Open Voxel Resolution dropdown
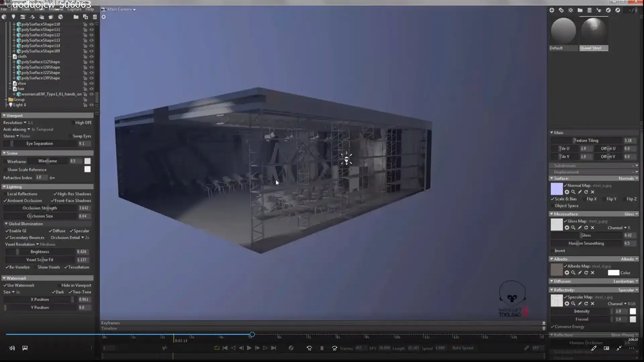Image resolution: width=644 pixels, height=362 pixels. [x=37, y=244]
